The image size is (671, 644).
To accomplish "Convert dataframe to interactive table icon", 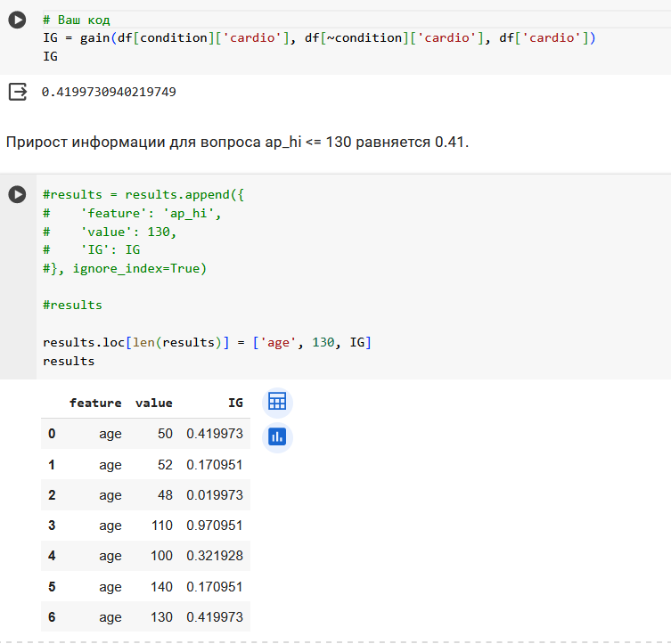I will click(277, 403).
